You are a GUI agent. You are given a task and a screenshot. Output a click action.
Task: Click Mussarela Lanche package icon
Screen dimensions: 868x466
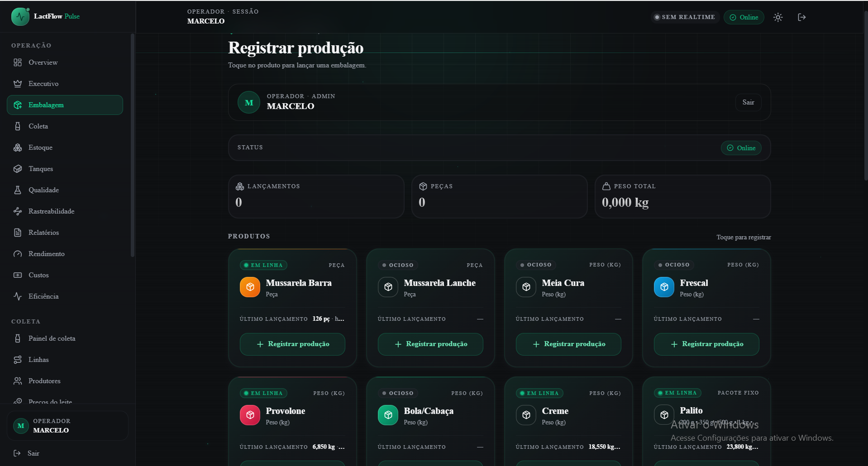(x=388, y=287)
